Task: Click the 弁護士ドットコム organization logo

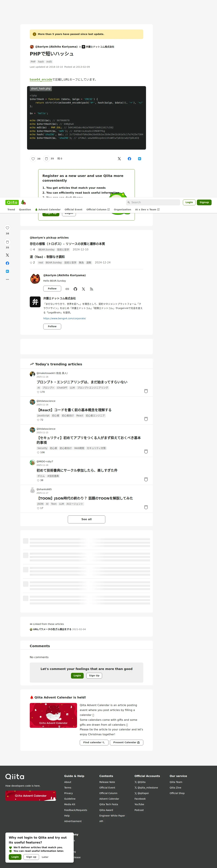Action: (x=35, y=302)
